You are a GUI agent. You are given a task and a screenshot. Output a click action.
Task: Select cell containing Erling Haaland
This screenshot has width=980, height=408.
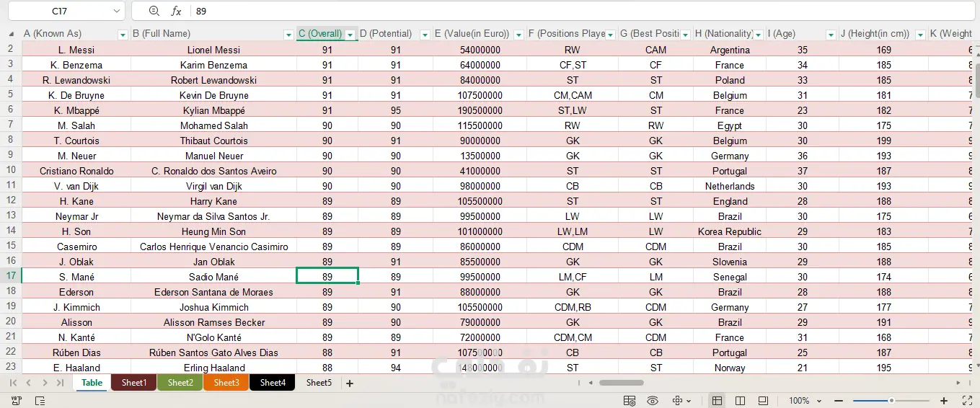click(x=213, y=368)
